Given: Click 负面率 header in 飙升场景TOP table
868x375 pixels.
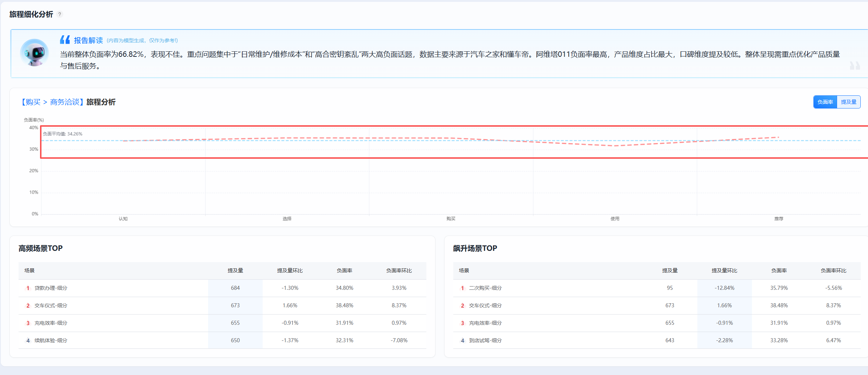Looking at the screenshot, I should click(x=779, y=271).
